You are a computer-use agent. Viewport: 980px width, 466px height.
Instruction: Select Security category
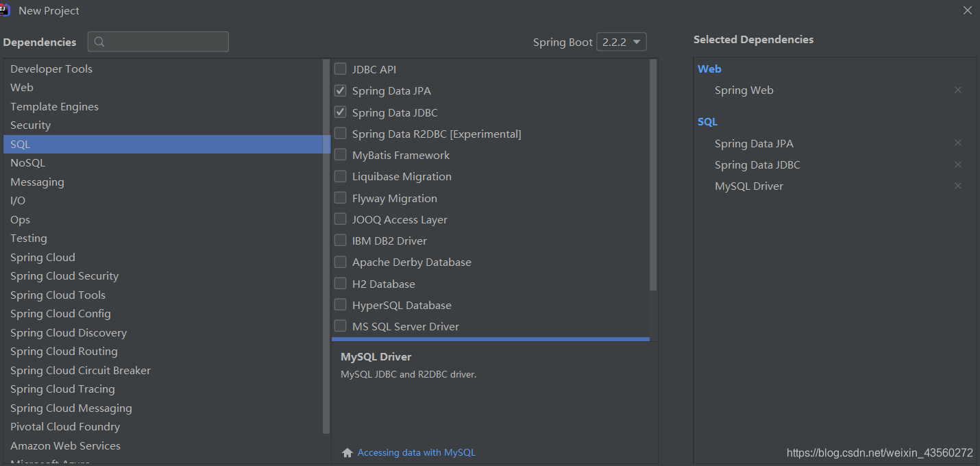point(163,125)
